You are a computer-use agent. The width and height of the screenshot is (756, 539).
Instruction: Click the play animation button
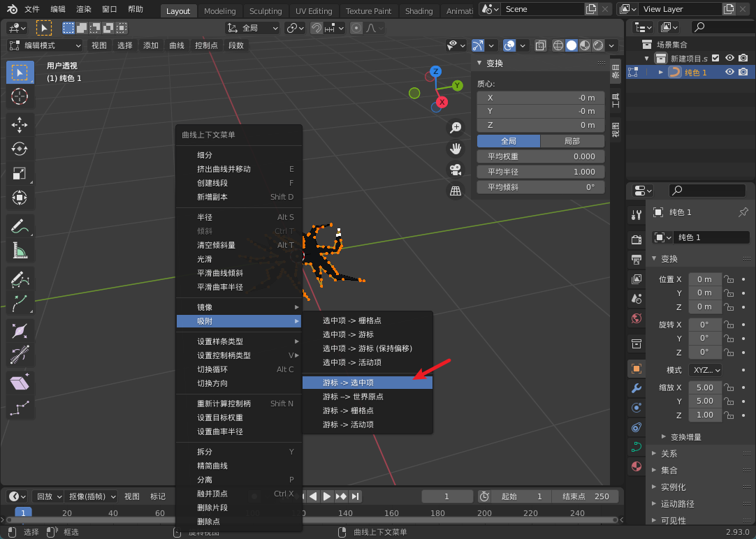(326, 496)
